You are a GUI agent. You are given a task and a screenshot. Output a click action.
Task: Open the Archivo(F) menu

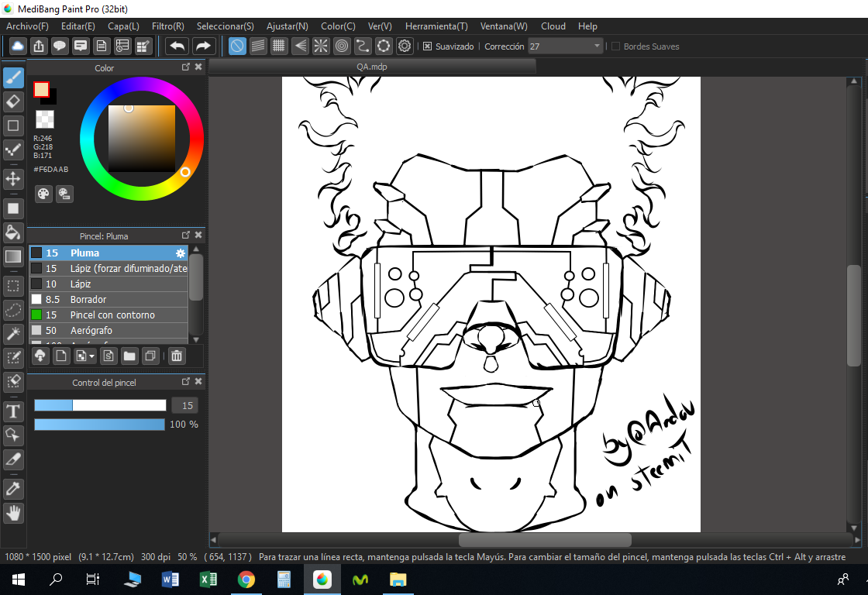point(27,26)
